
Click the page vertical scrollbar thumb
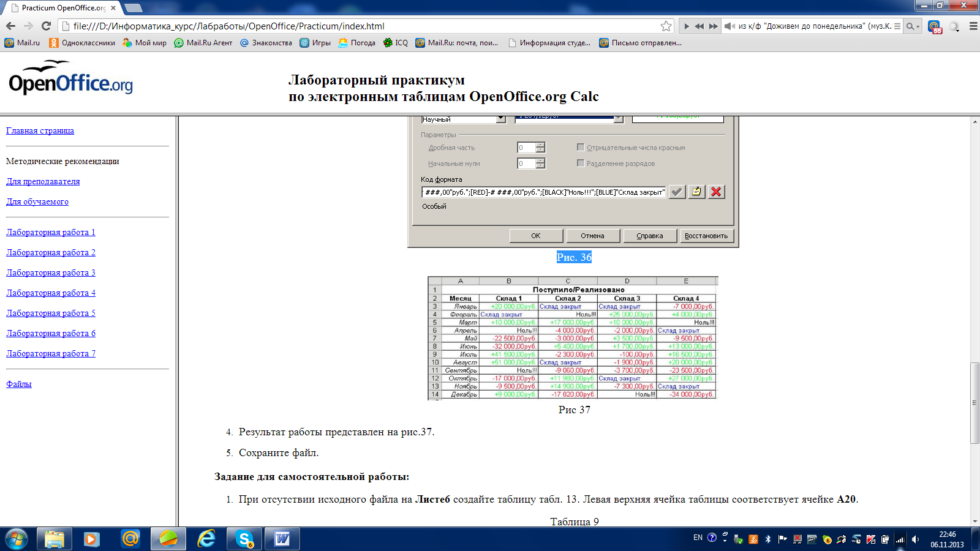974,403
